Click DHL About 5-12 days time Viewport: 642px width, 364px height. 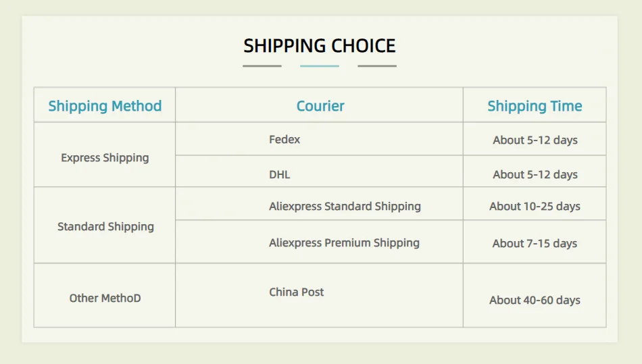click(x=535, y=174)
